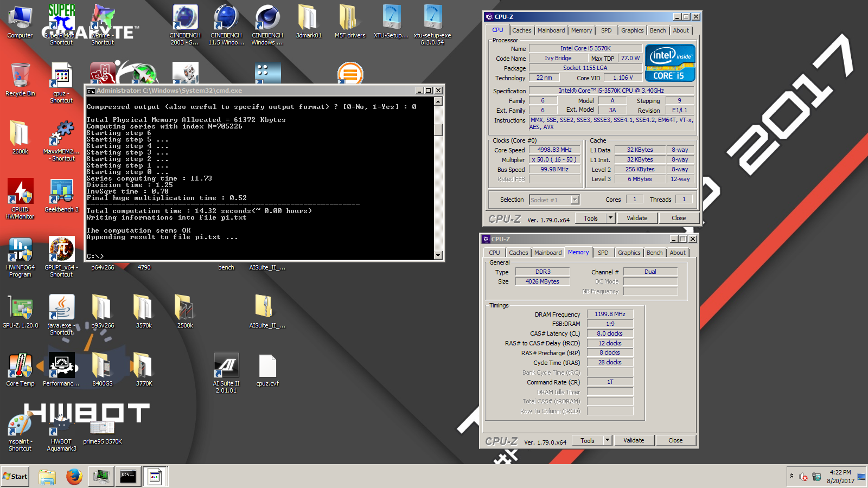
Task: Show hidden tray icons arrow
Action: click(792, 476)
